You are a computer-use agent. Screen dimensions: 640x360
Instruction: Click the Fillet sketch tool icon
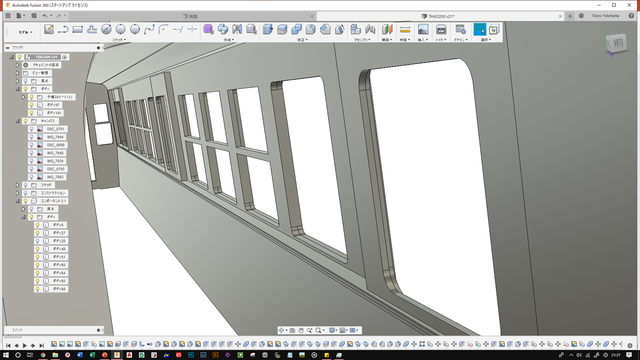[x=163, y=29]
